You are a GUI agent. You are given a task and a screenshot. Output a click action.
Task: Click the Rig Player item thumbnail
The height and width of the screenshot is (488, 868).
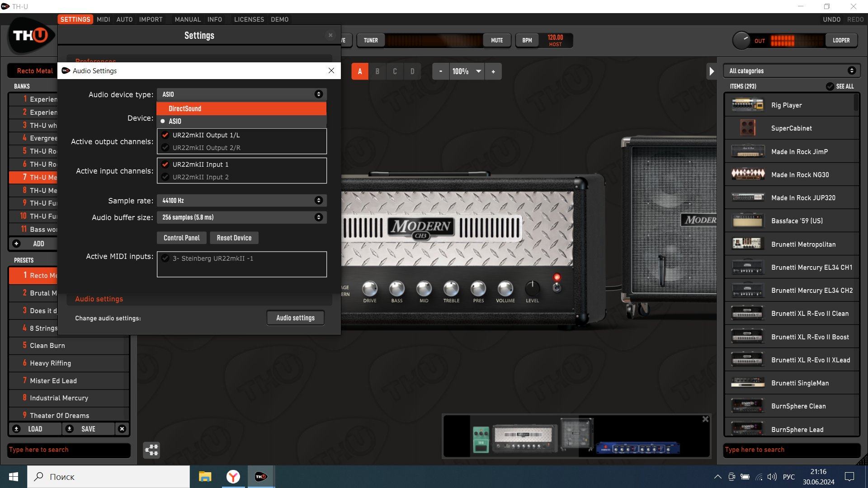coord(747,105)
